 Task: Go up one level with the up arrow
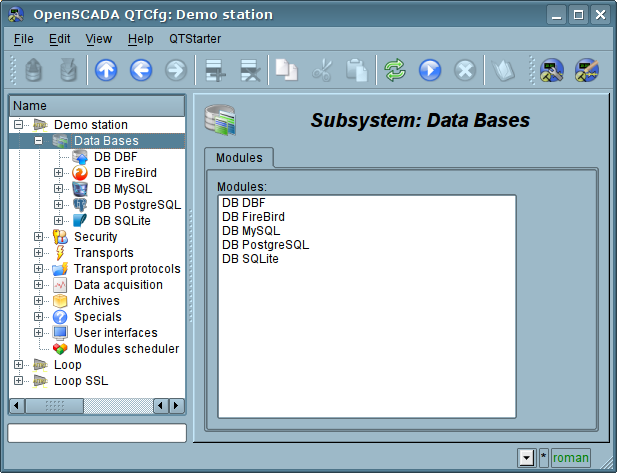click(106, 70)
